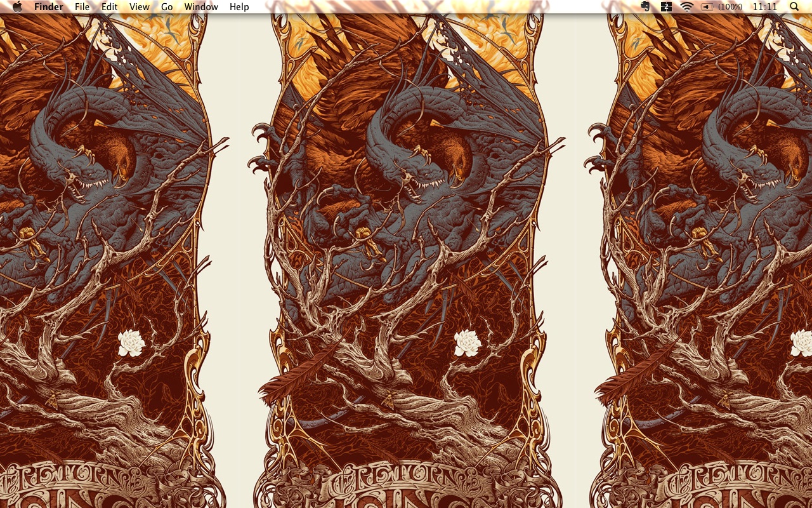Viewport: 812px width, 508px height.
Task: Click the battery charging icon
Action: pos(707,7)
